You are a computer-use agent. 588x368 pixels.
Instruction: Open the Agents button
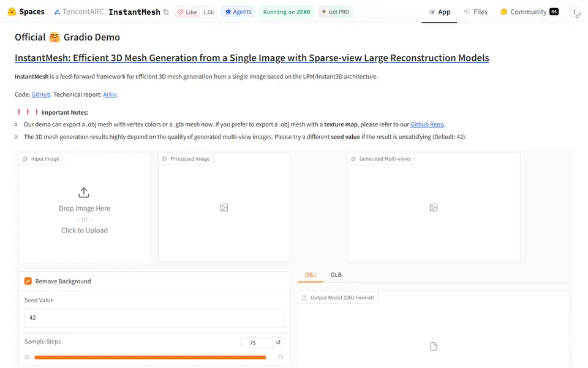pyautogui.click(x=238, y=12)
